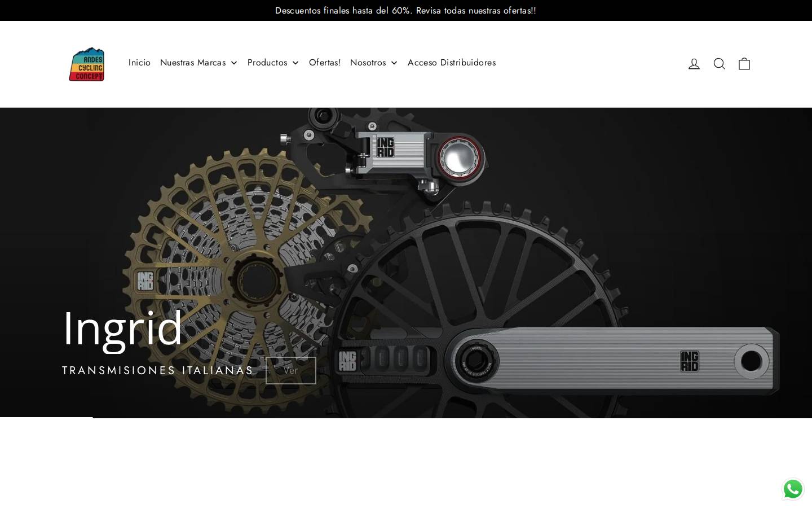Viewport: 812px width, 508px height.
Task: Open WhatsApp chat bubble
Action: (793, 489)
